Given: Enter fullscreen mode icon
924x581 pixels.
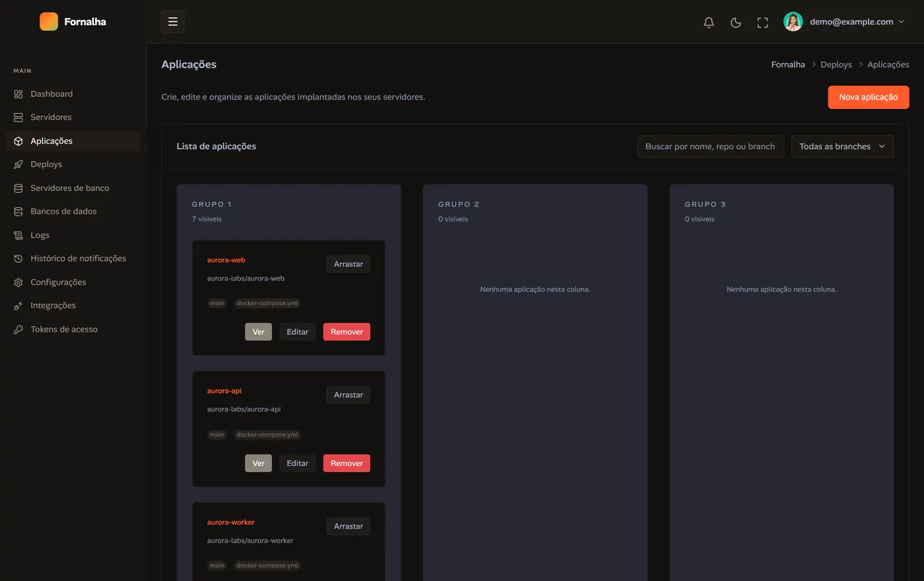Looking at the screenshot, I should [763, 22].
